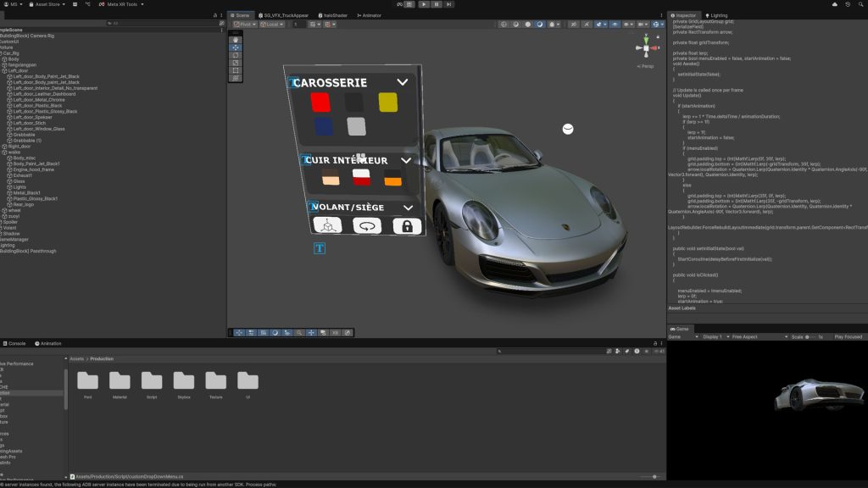Switch to the Animator tab
Screen dimensions: 868x488
point(370,15)
